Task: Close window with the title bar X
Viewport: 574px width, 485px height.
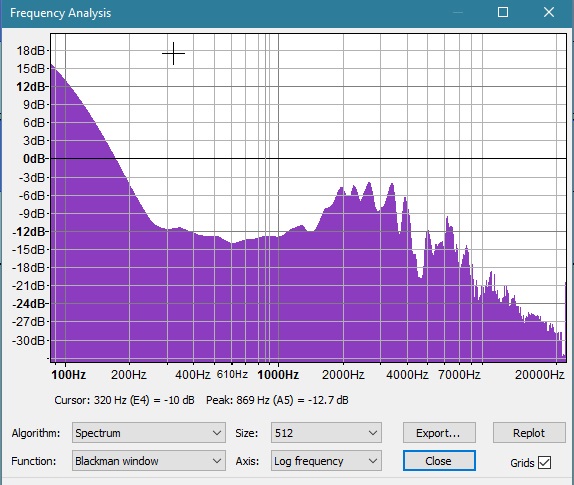Action: 549,12
